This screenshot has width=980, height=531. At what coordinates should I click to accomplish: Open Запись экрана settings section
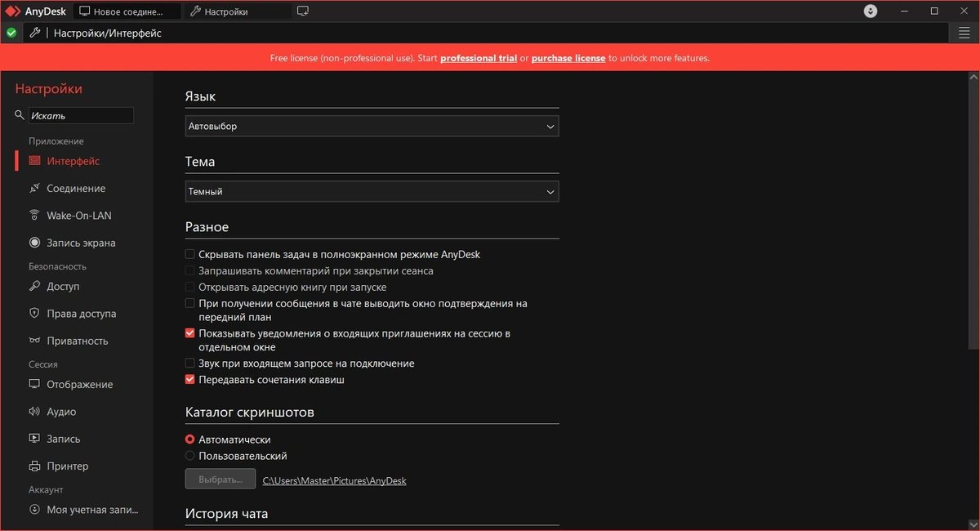pos(81,243)
